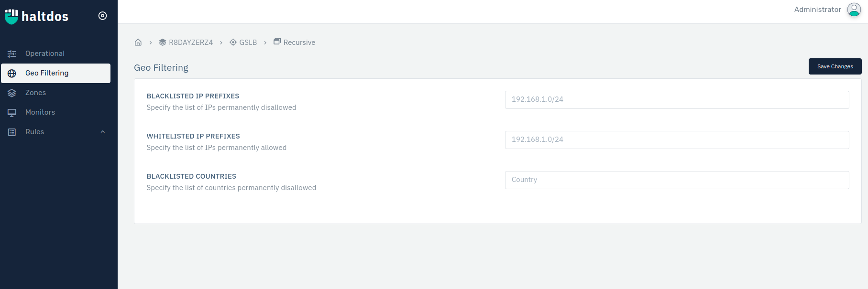Click the GSLB crosshair breadcrumb icon
Image resolution: width=868 pixels, height=289 pixels.
233,42
